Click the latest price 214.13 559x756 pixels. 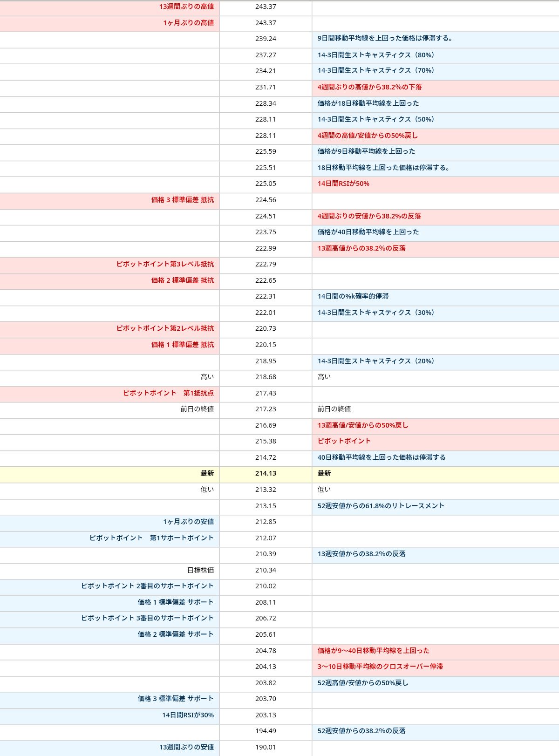[266, 473]
